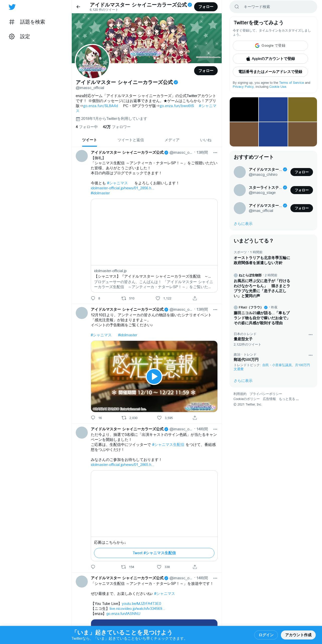The image size is (322, 644).
Task: Click ログイン in bottom bar
Action: 266,635
